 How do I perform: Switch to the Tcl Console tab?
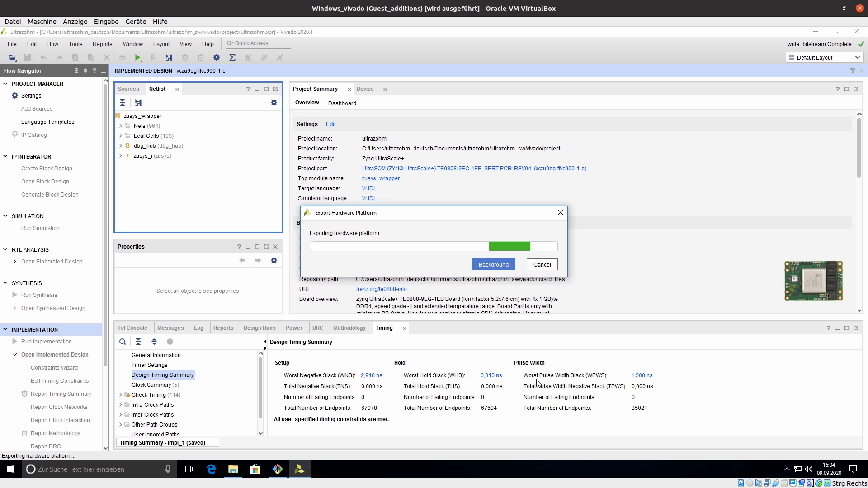[x=132, y=328]
